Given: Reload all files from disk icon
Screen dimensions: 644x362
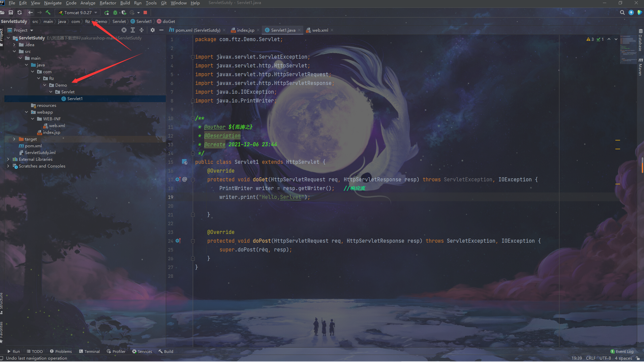Looking at the screenshot, I should click(x=20, y=12).
